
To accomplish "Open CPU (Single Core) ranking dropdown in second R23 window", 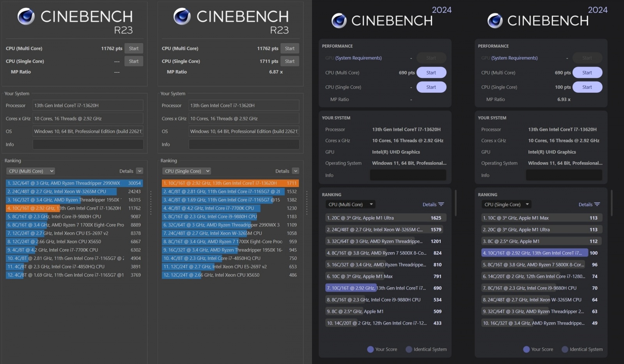I will click(186, 171).
